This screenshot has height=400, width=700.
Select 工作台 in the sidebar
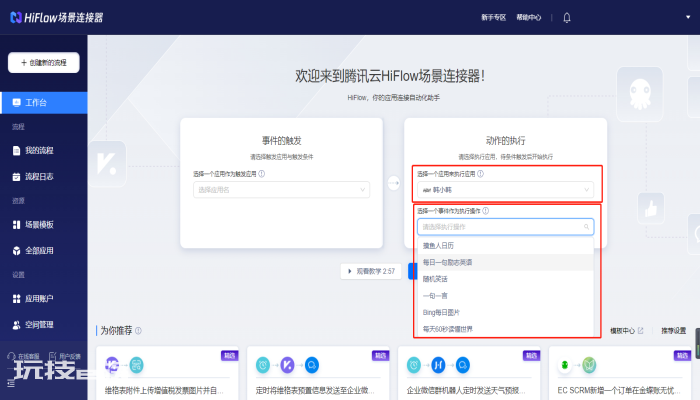[x=44, y=103]
